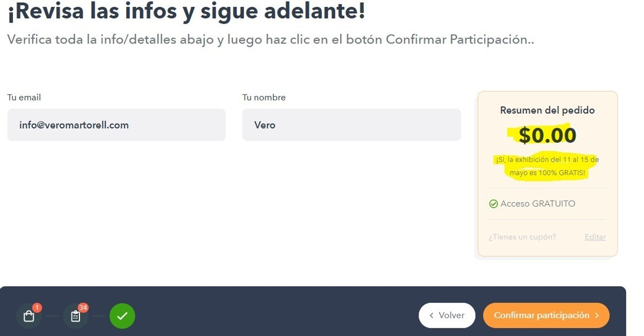This screenshot has height=336, width=644.
Task: Click the Resumen del pedido heading
Action: [x=547, y=110]
